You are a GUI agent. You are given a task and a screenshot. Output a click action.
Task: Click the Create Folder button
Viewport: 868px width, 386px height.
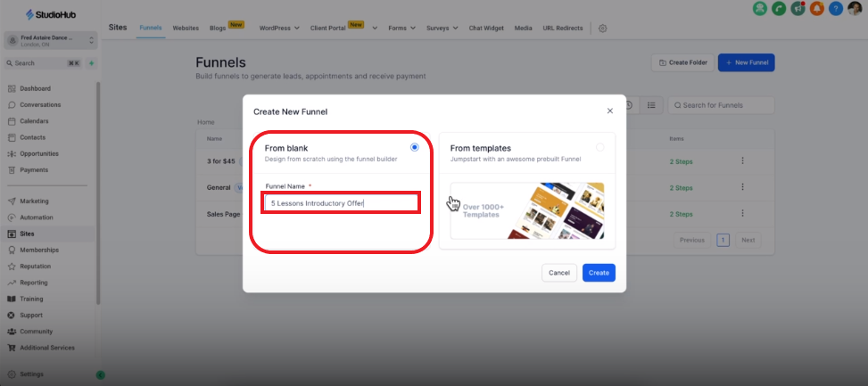pos(682,62)
